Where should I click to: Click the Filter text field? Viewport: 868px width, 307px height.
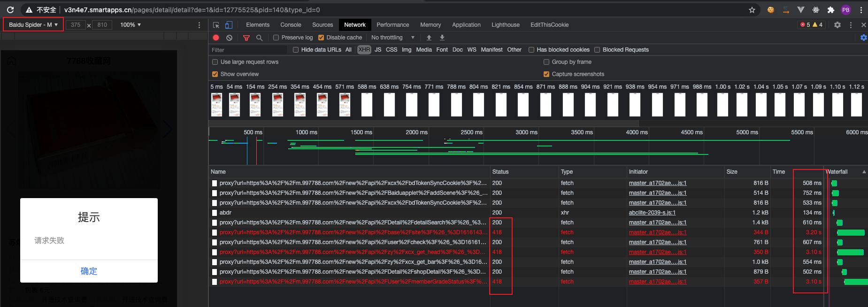[248, 50]
